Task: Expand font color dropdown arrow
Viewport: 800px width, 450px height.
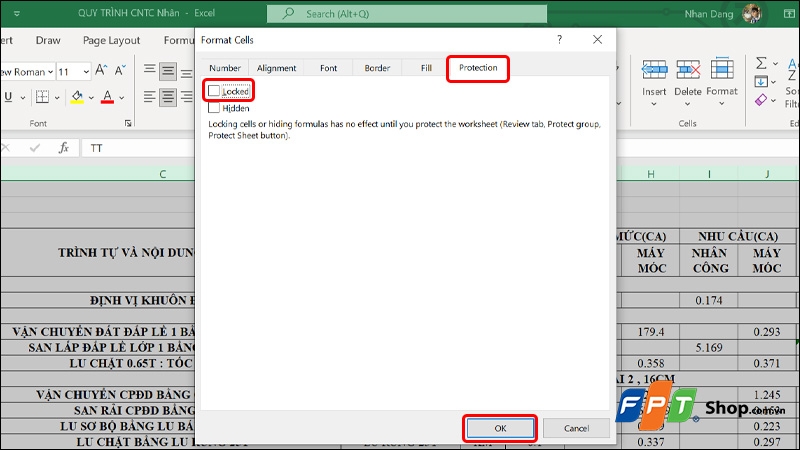Action: coord(121,97)
